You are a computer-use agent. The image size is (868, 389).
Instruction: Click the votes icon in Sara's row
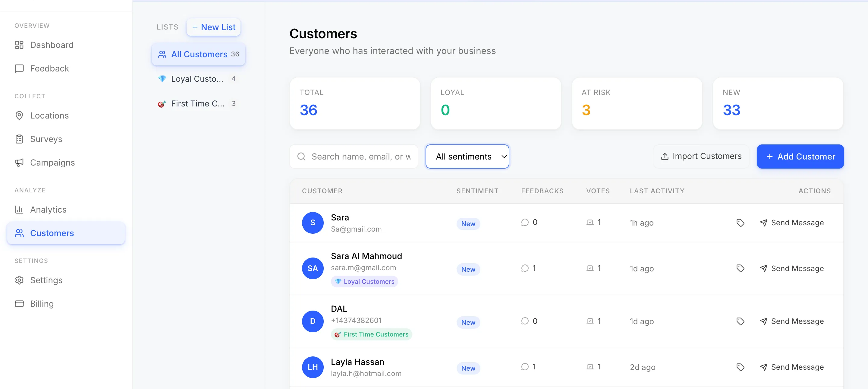click(x=590, y=223)
